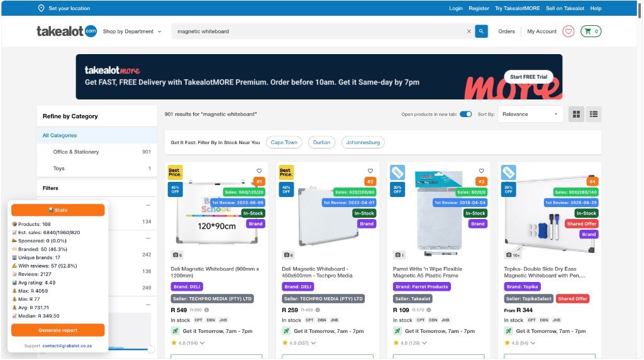Open the shopping cart icon
The width and height of the screenshot is (644, 360).
pyautogui.click(x=591, y=31)
